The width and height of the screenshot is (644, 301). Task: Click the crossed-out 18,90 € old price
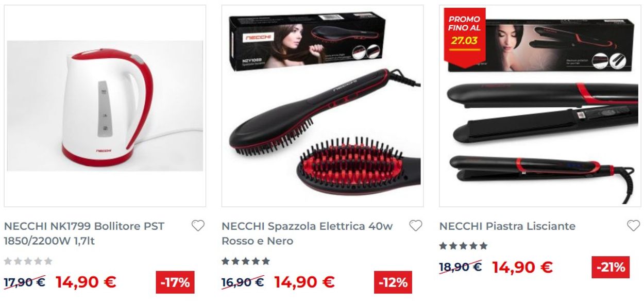tap(461, 267)
